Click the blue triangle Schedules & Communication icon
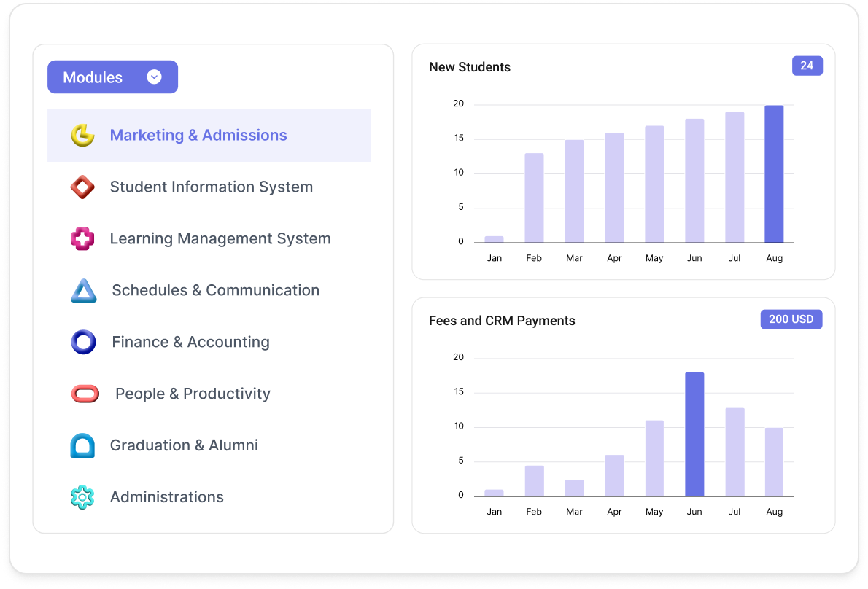Screen dimensions: 868x589 click(84, 290)
